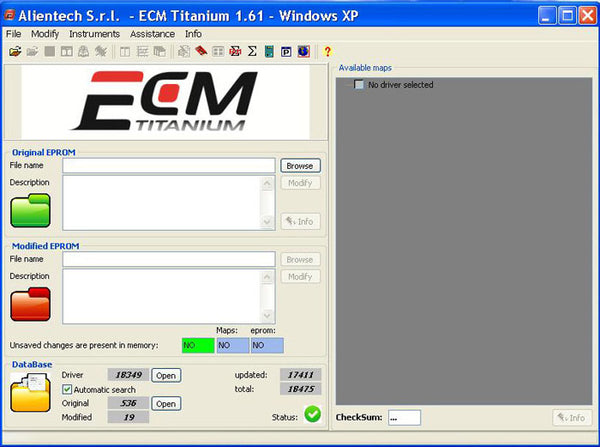
Task: Click the Original EPROM File name field
Action: tap(168, 166)
